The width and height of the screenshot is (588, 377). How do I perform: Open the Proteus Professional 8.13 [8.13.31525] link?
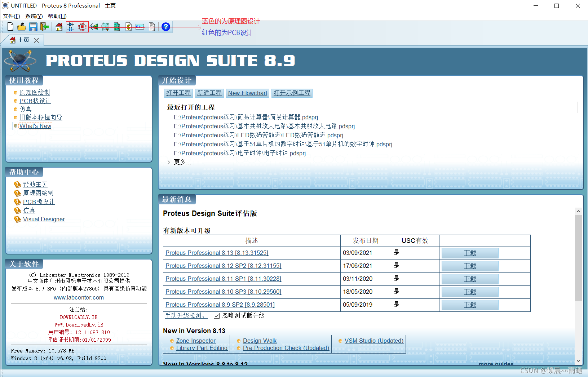pos(217,253)
